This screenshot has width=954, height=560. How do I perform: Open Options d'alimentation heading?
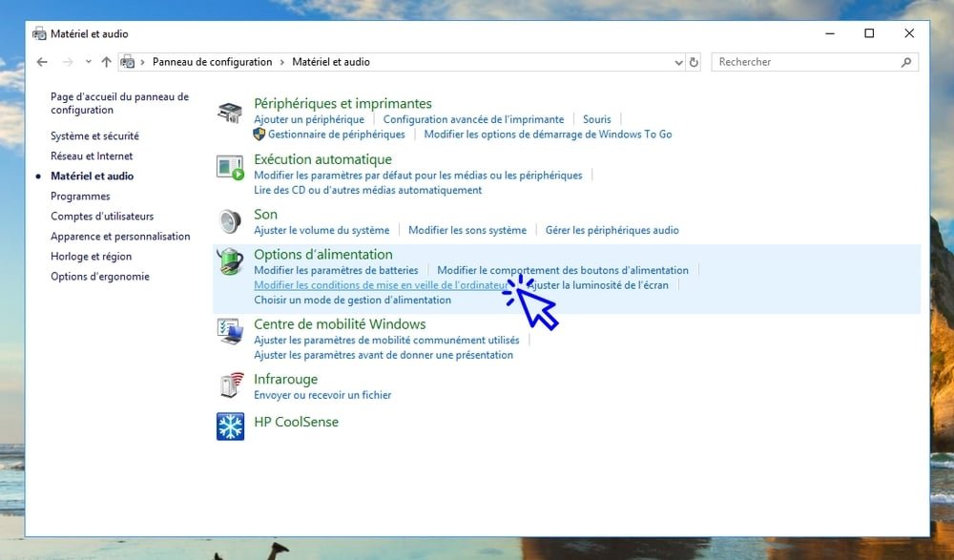[x=323, y=255]
